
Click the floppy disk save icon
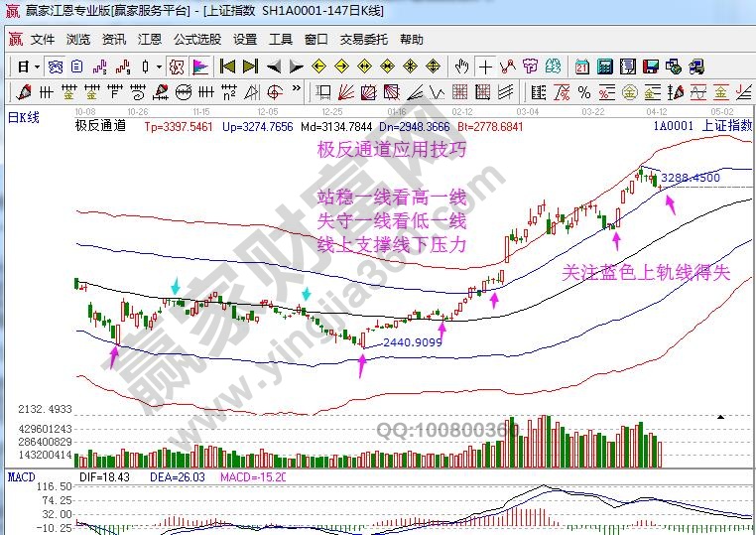click(650, 67)
